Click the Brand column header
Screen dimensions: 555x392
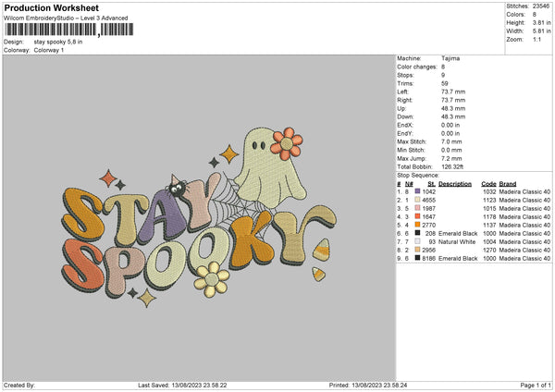pos(508,182)
